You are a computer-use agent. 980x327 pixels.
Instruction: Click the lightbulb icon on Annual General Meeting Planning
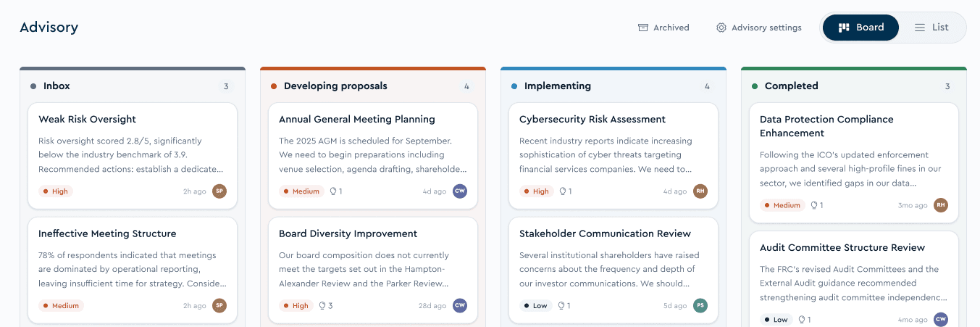[333, 191]
